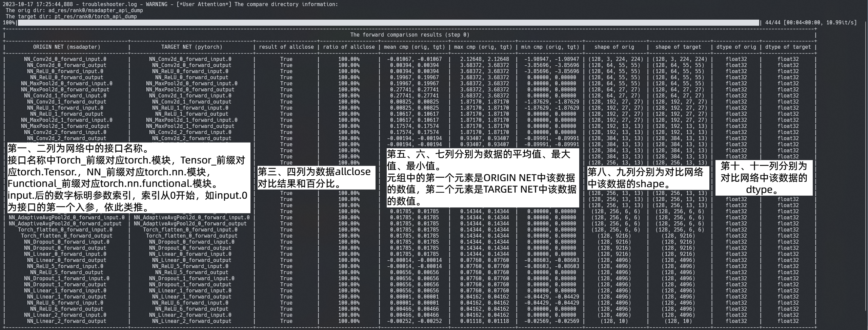The width and height of the screenshot is (868, 330).
Task: Select NN_Conv2d_2_forward_output in the TARGET NET column
Action: (x=192, y=138)
